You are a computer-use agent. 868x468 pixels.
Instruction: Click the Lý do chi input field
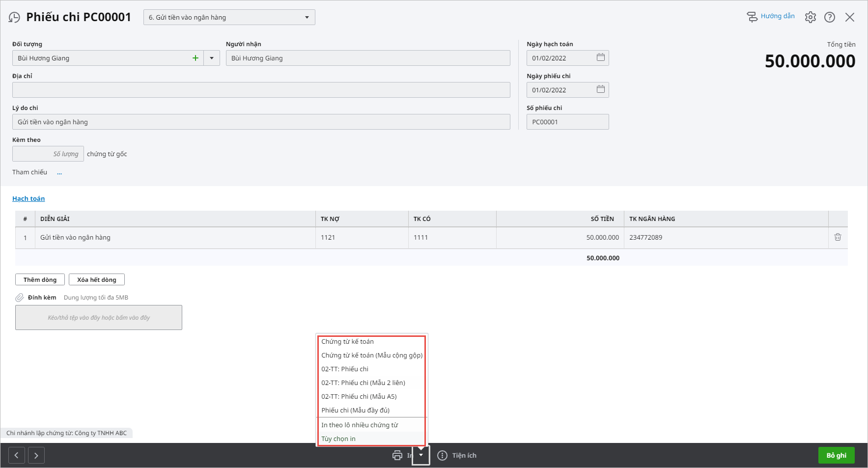pos(261,122)
